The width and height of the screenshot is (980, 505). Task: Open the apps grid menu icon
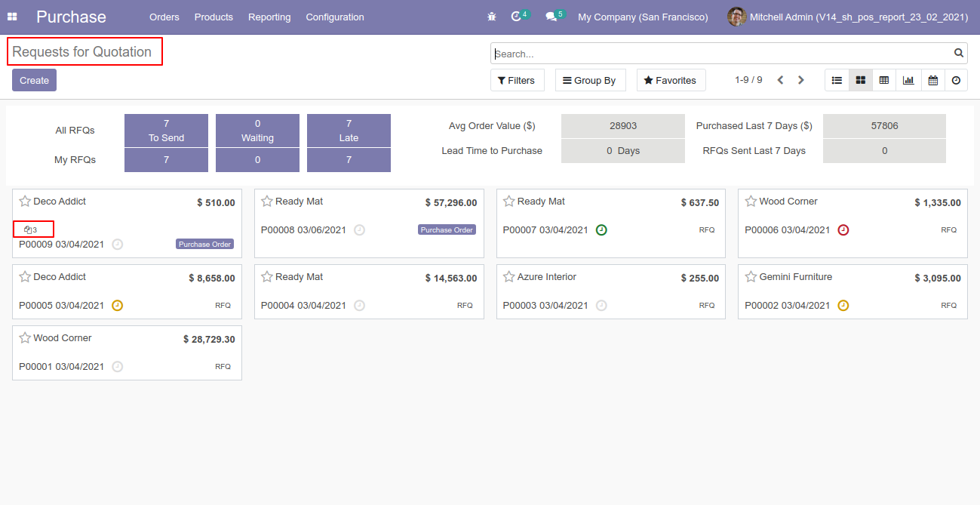12,17
